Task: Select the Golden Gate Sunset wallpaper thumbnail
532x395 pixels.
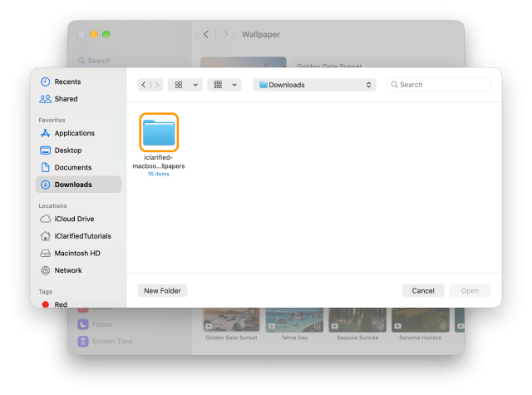Action: point(231,319)
